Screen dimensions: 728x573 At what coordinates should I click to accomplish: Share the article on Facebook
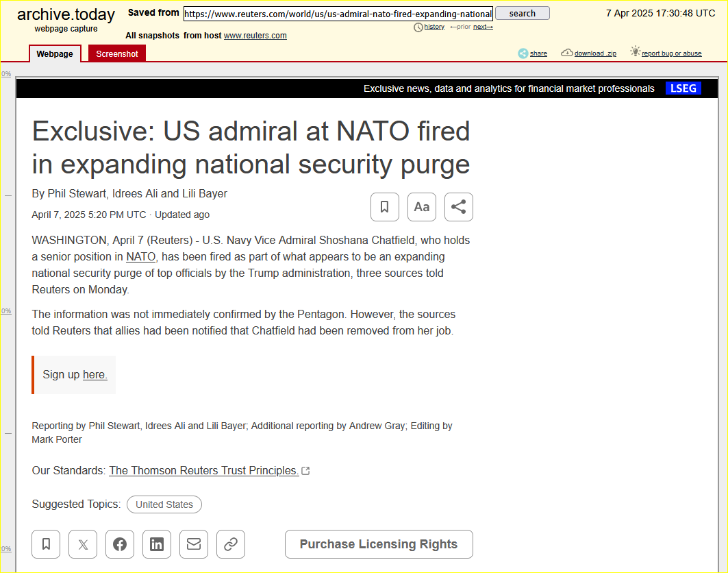click(120, 544)
